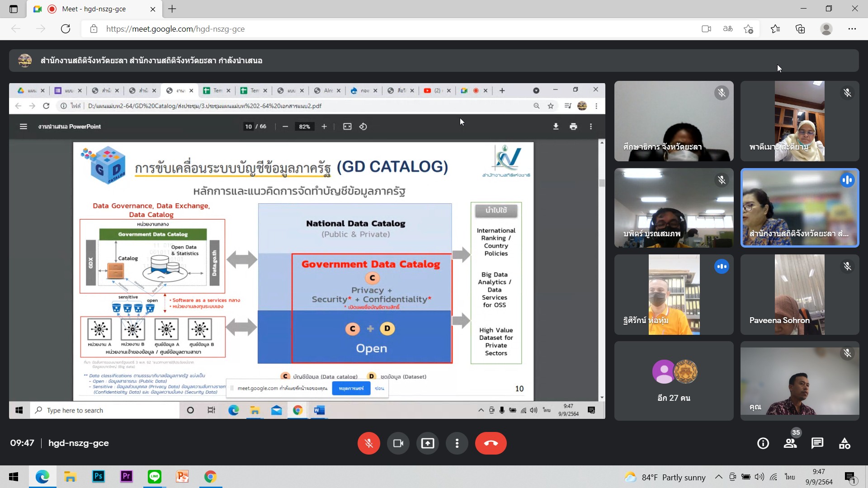Open the network Wi-Fi status icon
Image resolution: width=868 pixels, height=488 pixels.
pos(774,477)
